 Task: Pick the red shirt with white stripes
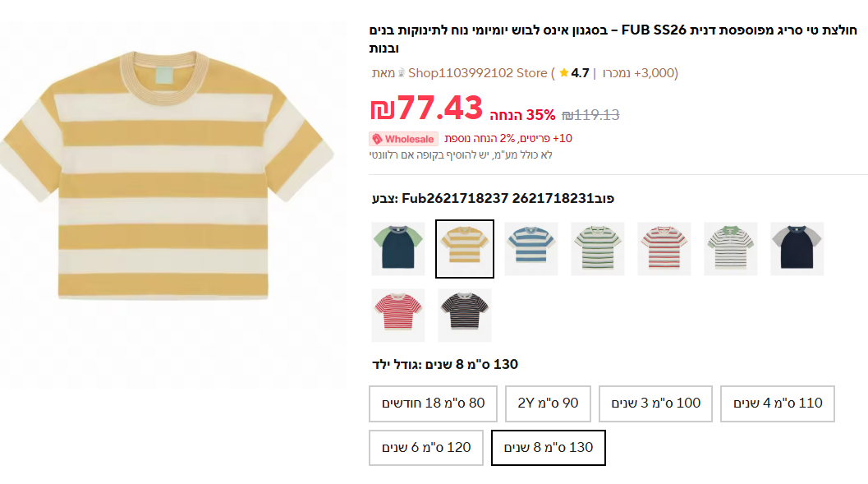pyautogui.click(x=398, y=316)
